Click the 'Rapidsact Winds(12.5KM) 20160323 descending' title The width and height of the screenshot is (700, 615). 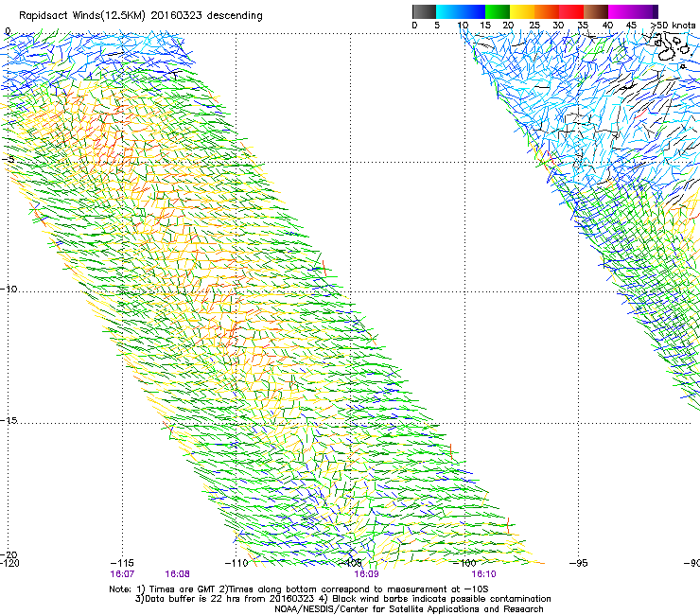(x=141, y=16)
